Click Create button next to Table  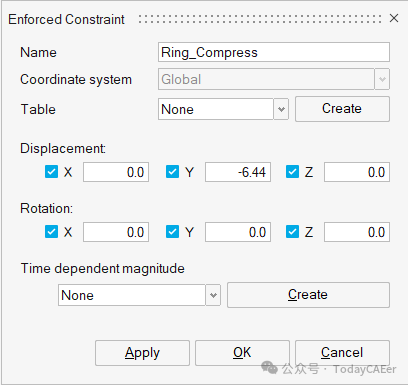(342, 109)
